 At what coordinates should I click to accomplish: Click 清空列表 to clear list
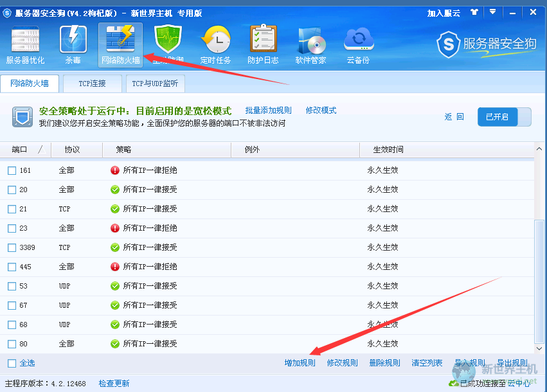[427, 363]
